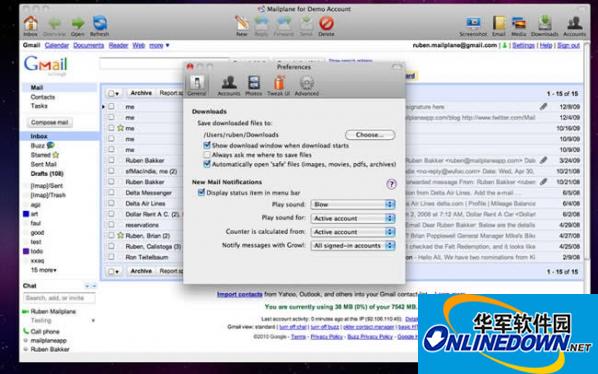The image size is (598, 374).
Task: Open the Play sound Blow dropdown
Action: pos(353,204)
